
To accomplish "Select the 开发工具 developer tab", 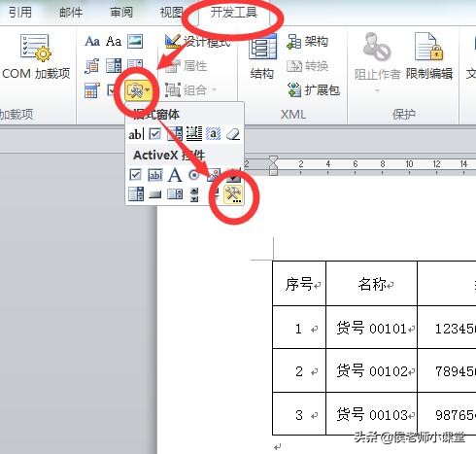I will tap(234, 13).
